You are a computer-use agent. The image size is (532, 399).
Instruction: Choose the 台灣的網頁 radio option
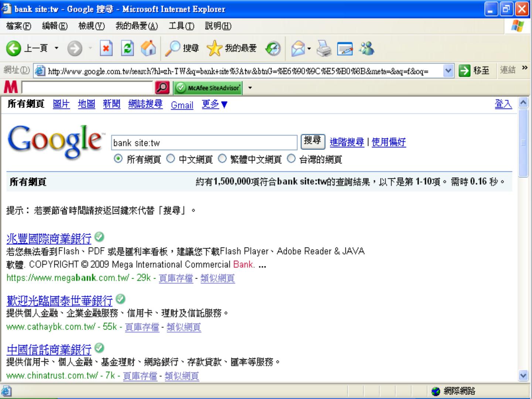tap(291, 159)
